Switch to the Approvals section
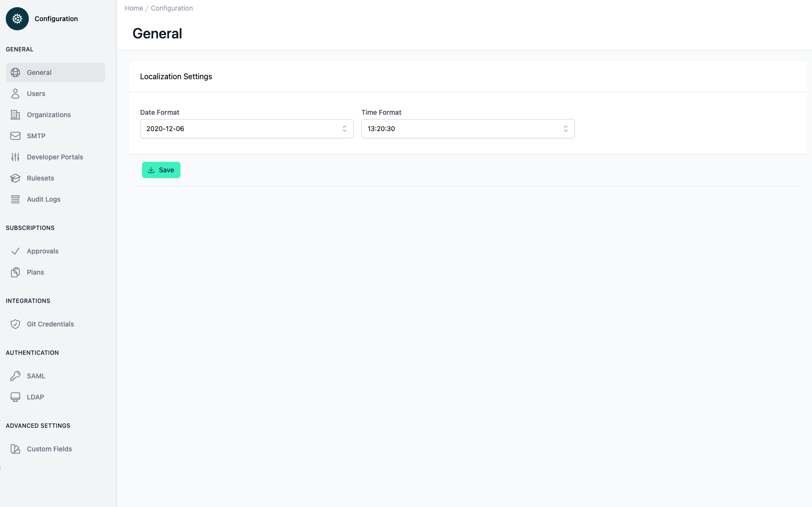The image size is (812, 507). tap(43, 251)
